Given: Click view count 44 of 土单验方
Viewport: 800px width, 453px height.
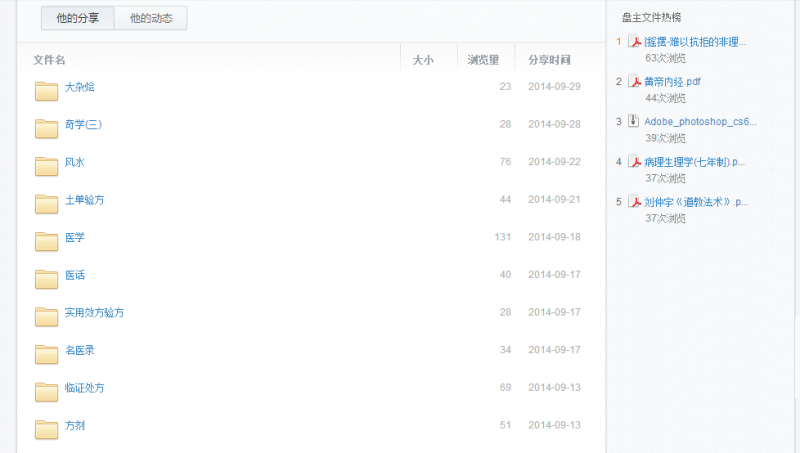Looking at the screenshot, I should (x=505, y=199).
